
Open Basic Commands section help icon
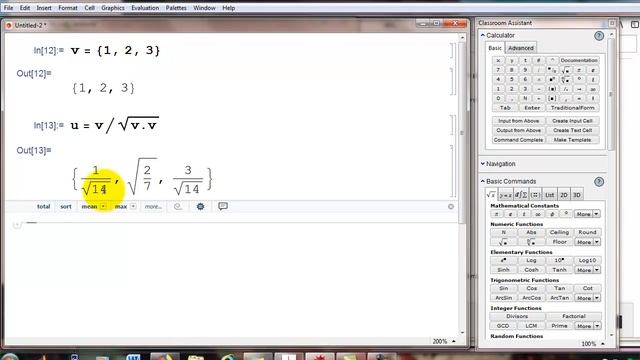point(599,182)
